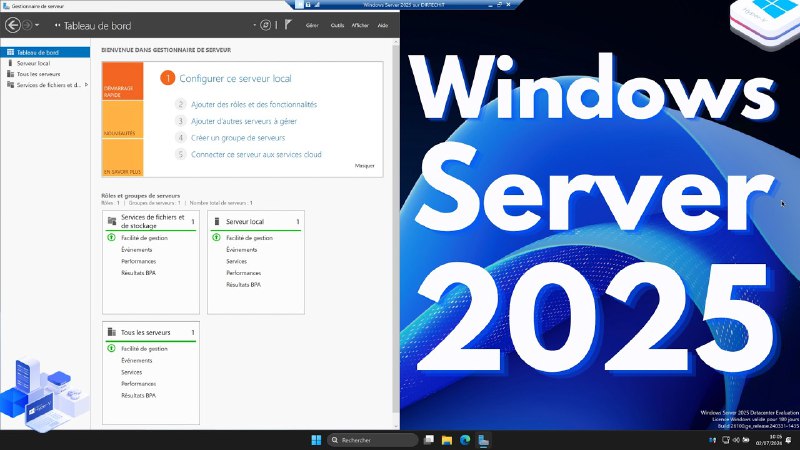
Task: Click Résultats BPA in Serveur local tile
Action: (243, 285)
